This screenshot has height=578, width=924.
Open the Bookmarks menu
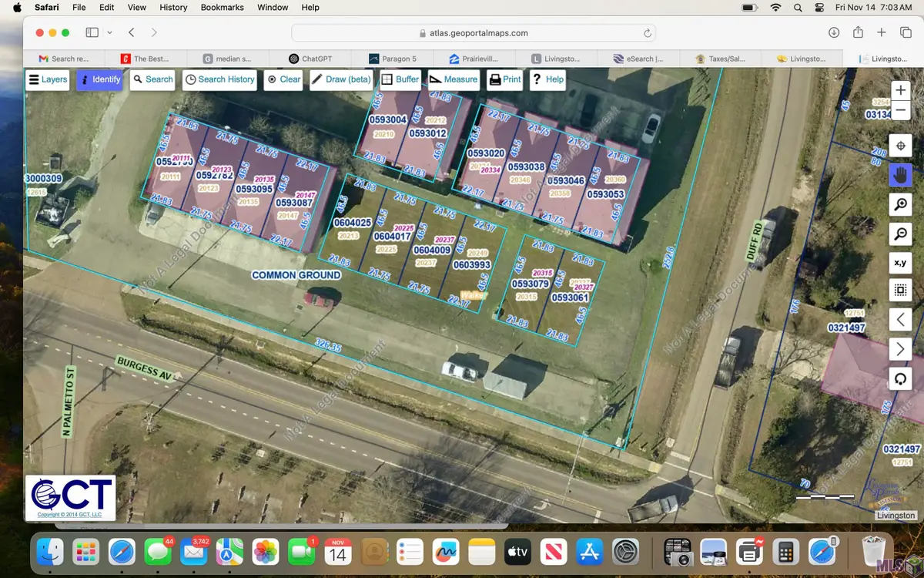221,7
